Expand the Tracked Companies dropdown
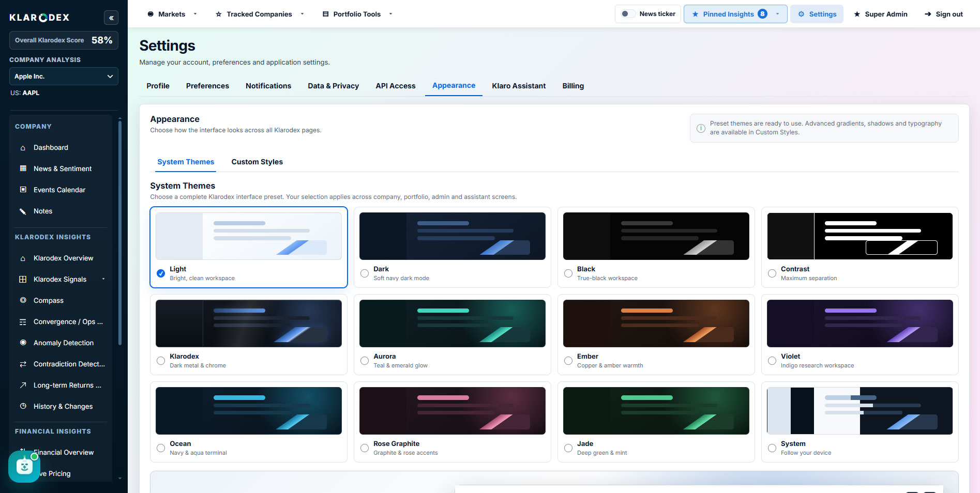980x493 pixels. [260, 14]
